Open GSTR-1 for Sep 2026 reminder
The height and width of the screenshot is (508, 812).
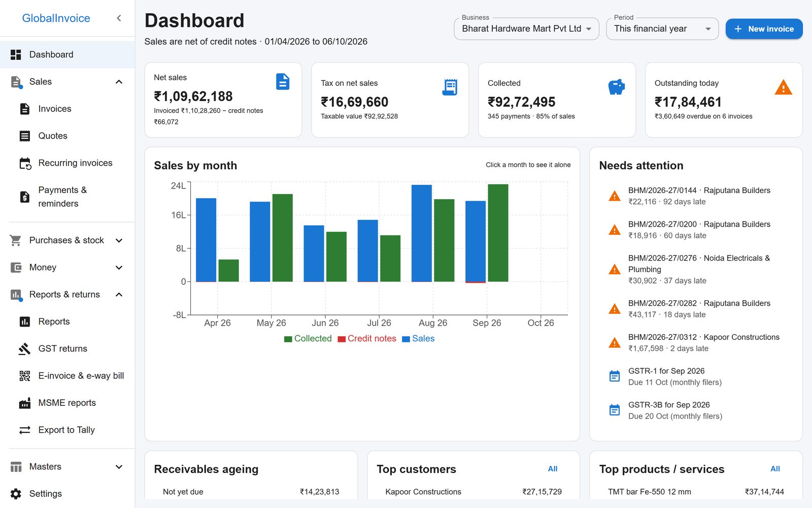696,376
